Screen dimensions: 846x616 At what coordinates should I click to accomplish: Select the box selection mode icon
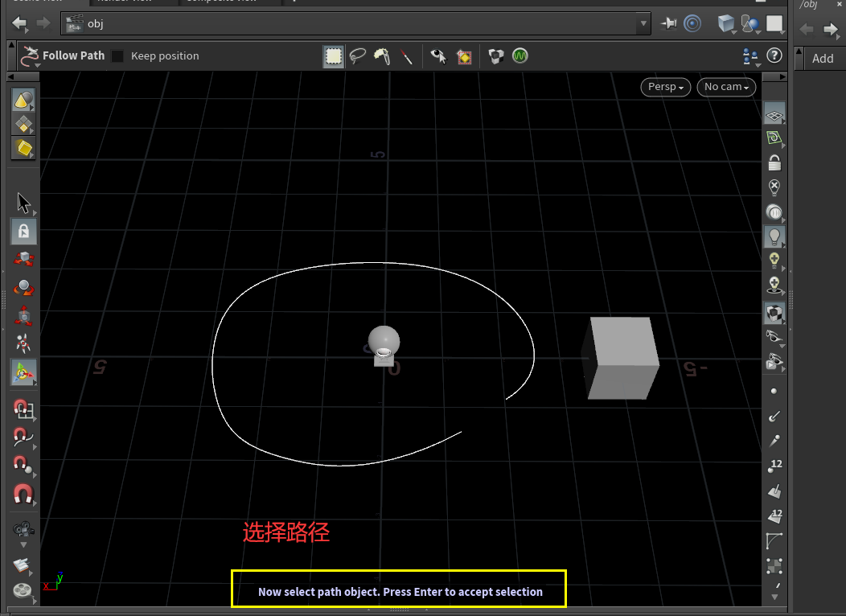tap(334, 56)
